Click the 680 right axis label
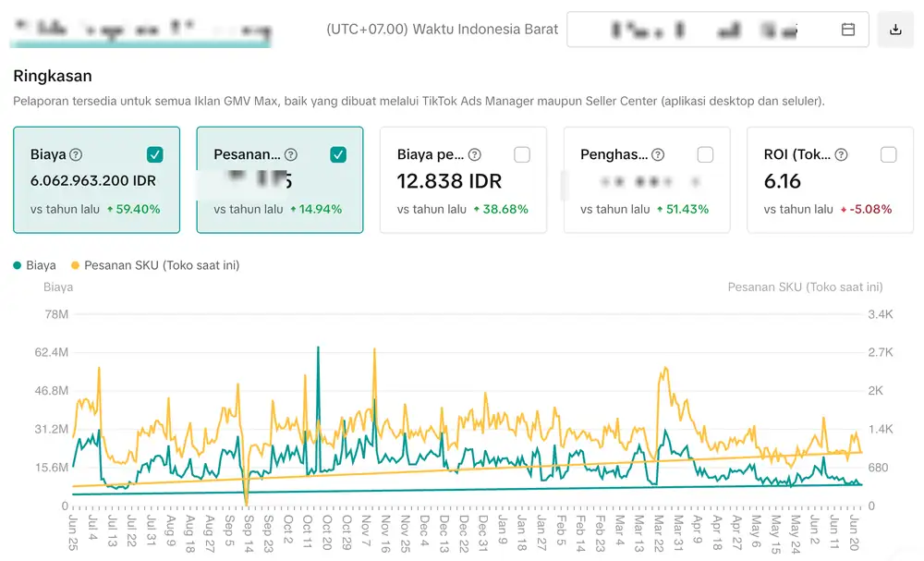924x561 pixels. [878, 468]
